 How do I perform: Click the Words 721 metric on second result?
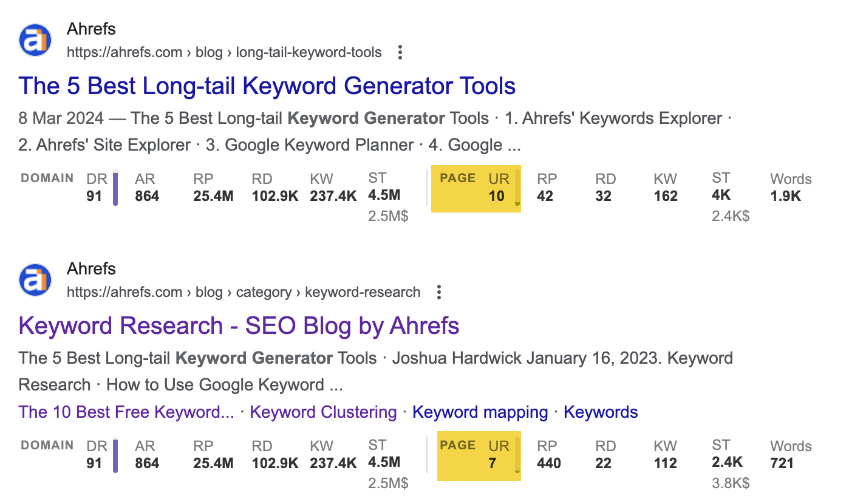point(789,454)
